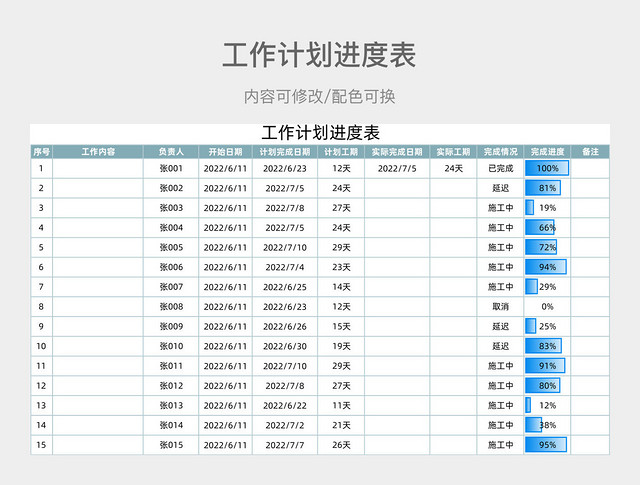This screenshot has height=485, width=640.
Task: Click the 29% progress bar cell
Action: click(x=547, y=287)
